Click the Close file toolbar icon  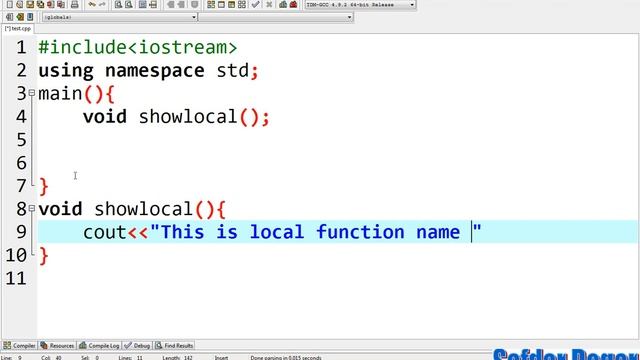[51, 4]
